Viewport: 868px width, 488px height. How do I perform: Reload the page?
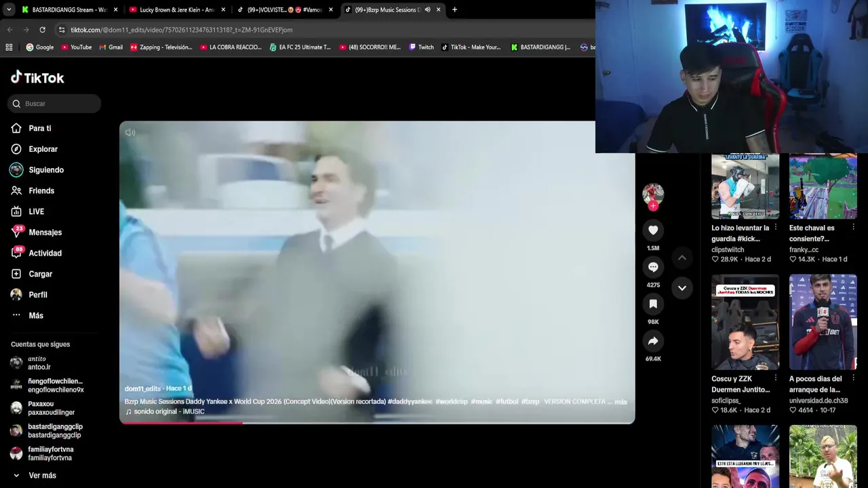pos(42,30)
